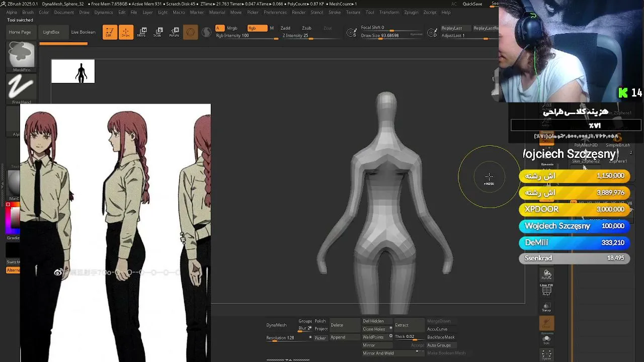
Task: Open the Transform menu
Action: click(x=388, y=12)
